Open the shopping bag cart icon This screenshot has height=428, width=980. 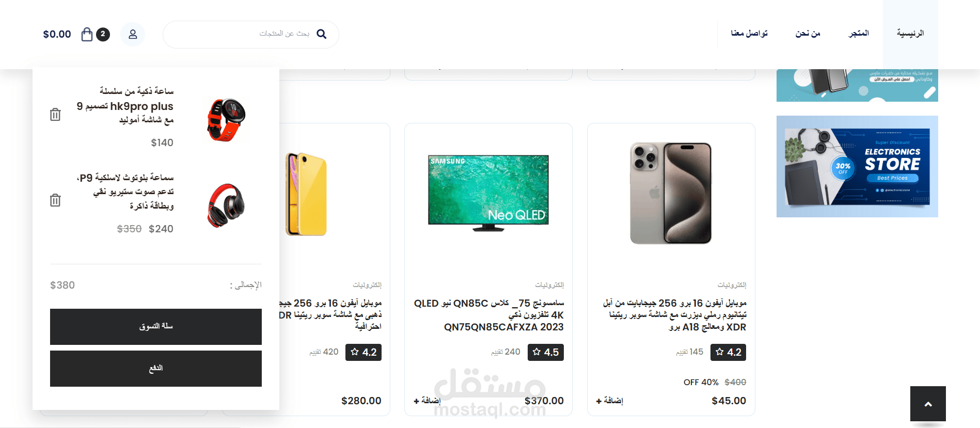point(87,34)
